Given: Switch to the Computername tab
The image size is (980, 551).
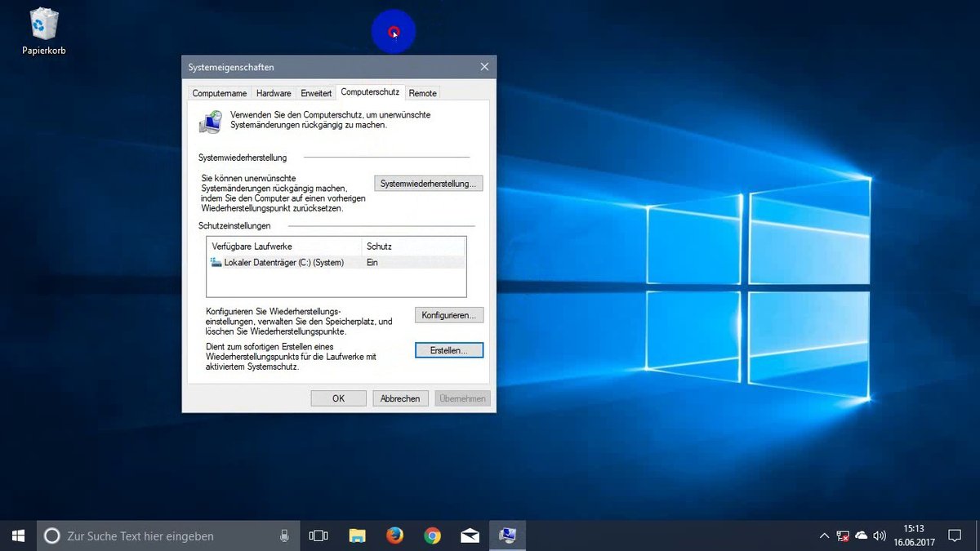Looking at the screenshot, I should [x=219, y=93].
